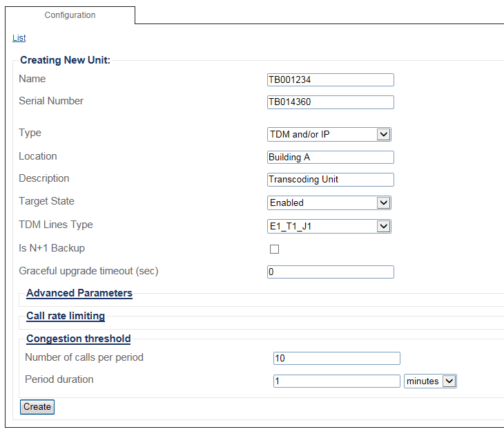Click the Description text field
The image size is (504, 434).
330,180
